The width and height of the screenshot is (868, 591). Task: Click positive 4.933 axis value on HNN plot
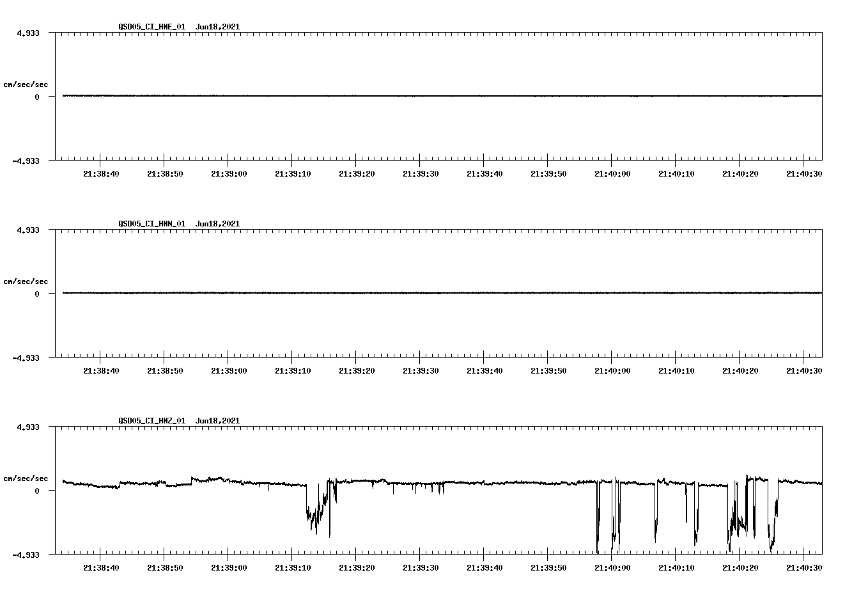tap(28, 230)
